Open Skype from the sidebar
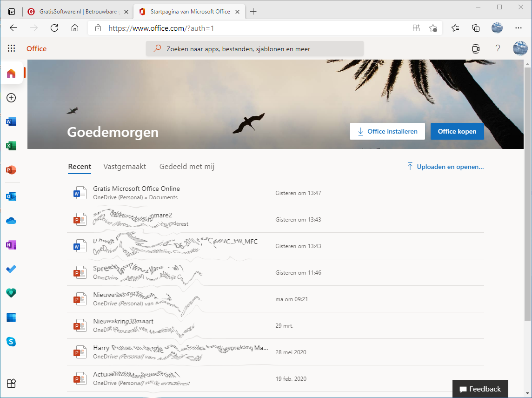 pos(11,342)
